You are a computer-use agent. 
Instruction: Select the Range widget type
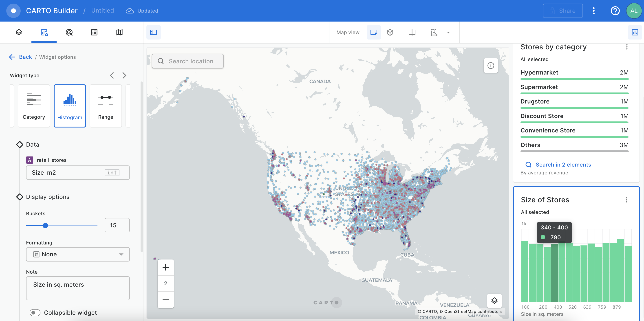pyautogui.click(x=106, y=106)
